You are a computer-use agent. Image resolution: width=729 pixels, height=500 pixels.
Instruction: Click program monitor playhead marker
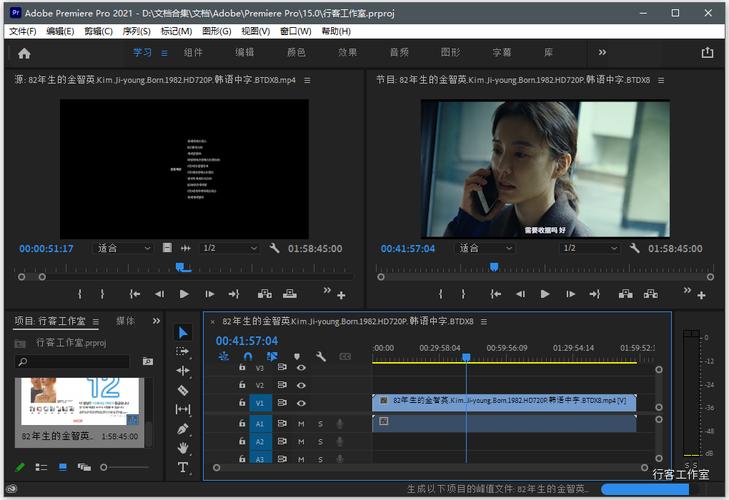494,267
